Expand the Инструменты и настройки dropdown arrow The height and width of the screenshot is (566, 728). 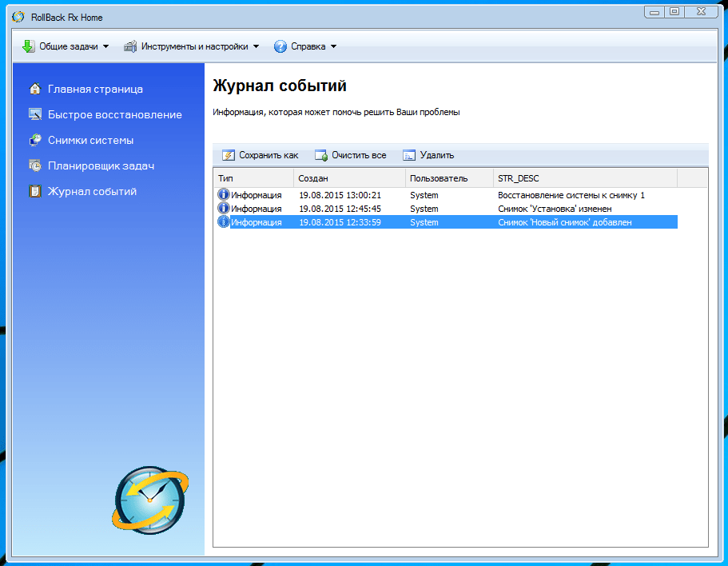click(256, 46)
